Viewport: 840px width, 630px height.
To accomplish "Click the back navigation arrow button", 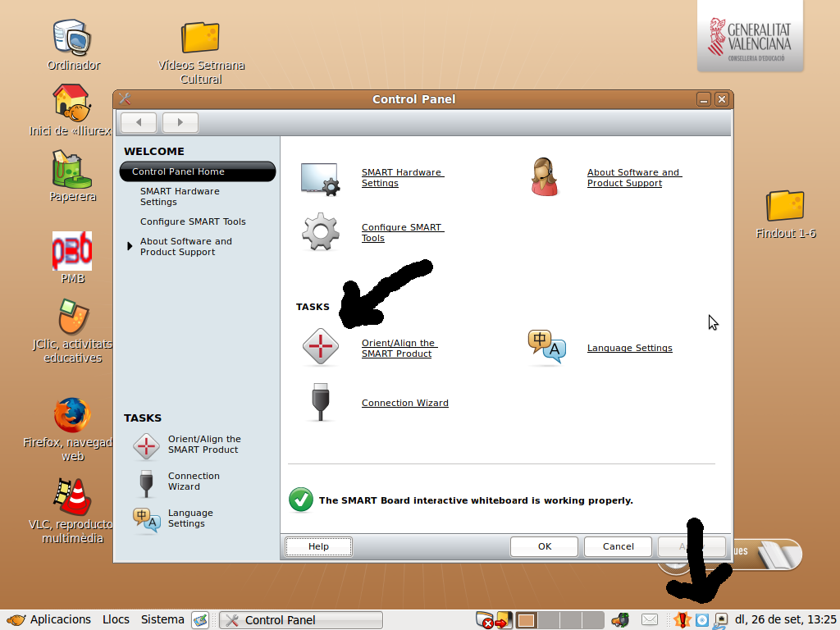I will 139,122.
